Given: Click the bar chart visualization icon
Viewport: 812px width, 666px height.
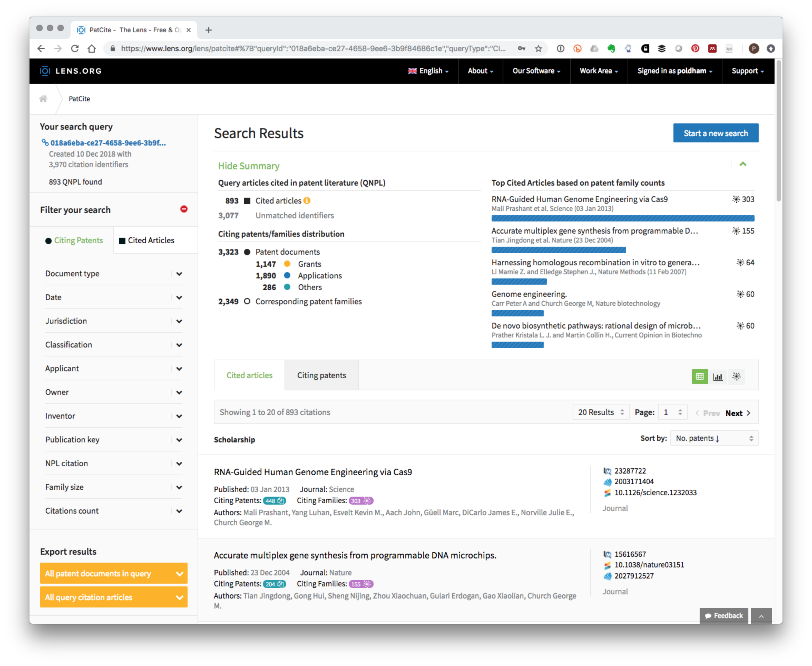Looking at the screenshot, I should pyautogui.click(x=717, y=376).
